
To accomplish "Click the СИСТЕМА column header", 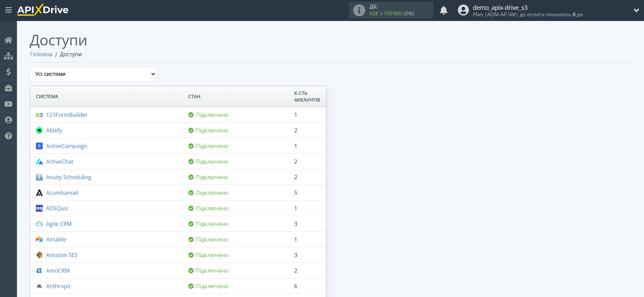I will click(x=47, y=97).
